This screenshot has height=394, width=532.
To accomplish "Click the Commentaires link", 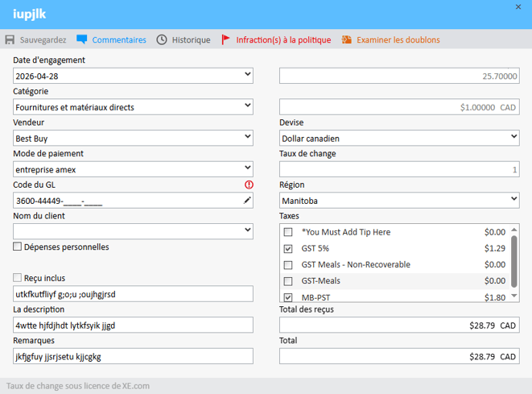I will point(119,39).
